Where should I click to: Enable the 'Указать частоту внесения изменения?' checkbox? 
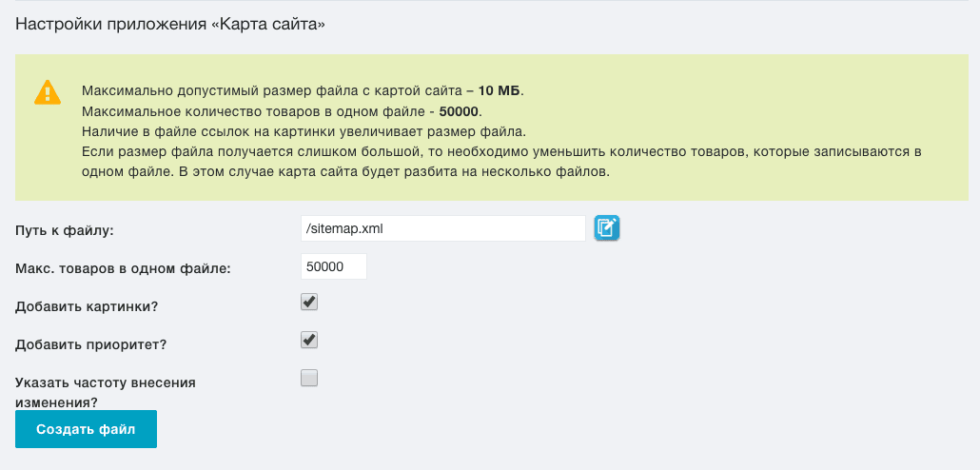point(309,378)
